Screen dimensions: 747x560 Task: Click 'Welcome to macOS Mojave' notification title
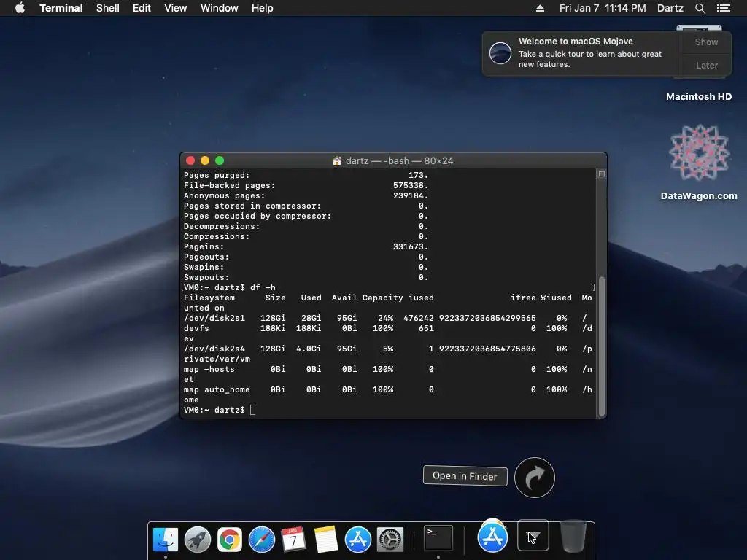click(576, 42)
